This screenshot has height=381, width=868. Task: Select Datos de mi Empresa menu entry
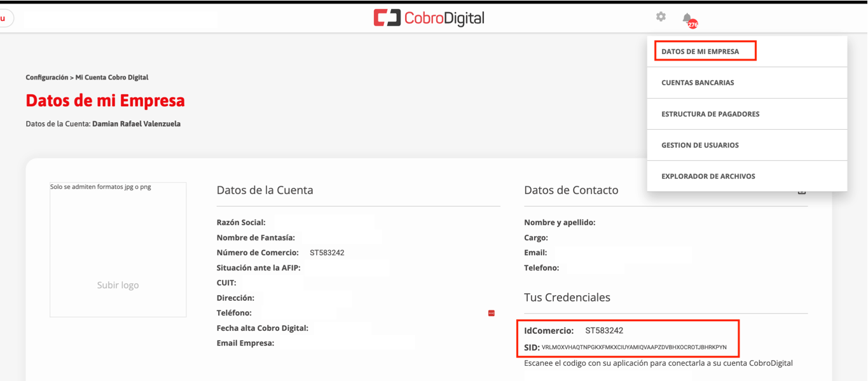point(747,52)
